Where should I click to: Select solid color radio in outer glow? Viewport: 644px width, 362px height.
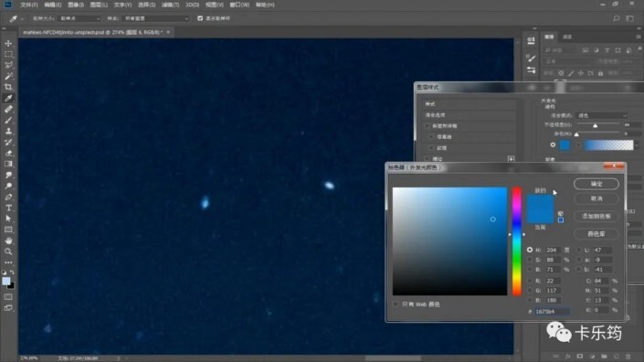point(553,145)
